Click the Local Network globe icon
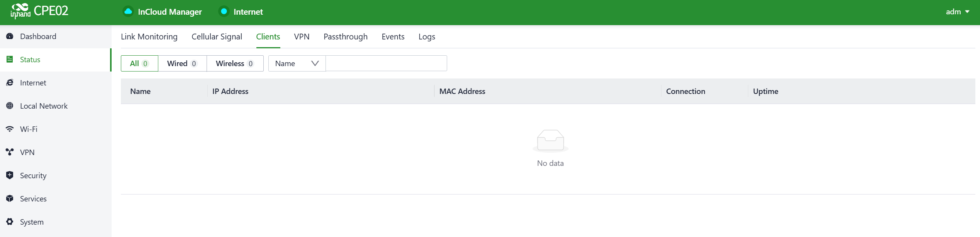The width and height of the screenshot is (980, 237). click(x=10, y=106)
